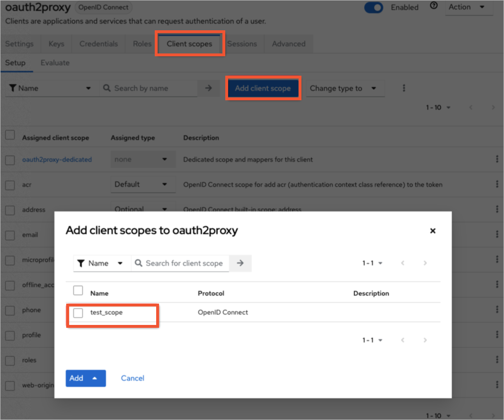This screenshot has height=420, width=504.
Task: Check the phone row checkbox
Action: [10, 310]
